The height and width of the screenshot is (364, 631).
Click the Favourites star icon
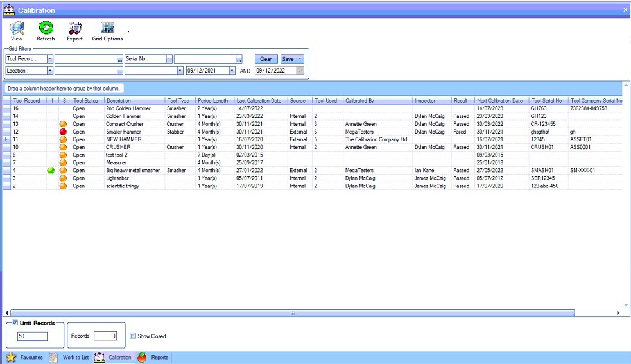point(11,357)
